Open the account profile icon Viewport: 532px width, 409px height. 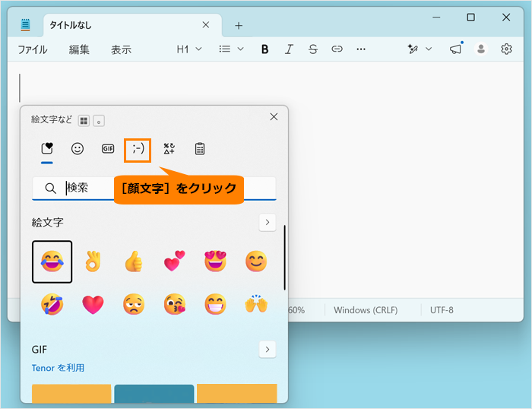(x=481, y=49)
